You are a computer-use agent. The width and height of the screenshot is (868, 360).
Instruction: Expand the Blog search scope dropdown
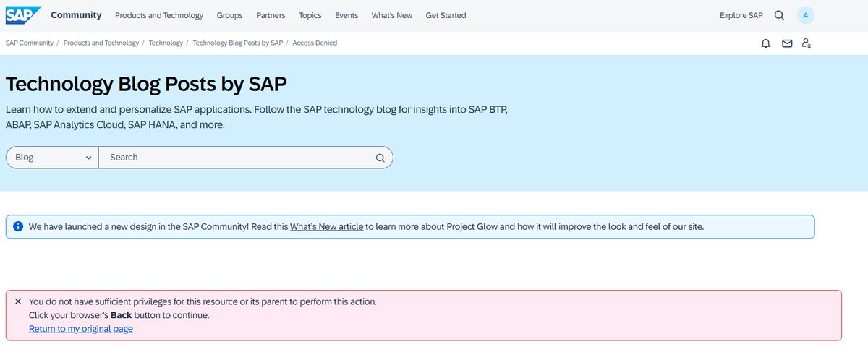(52, 158)
